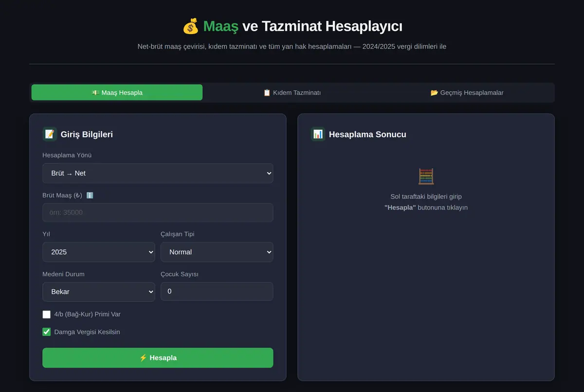
Task: Click the green Hesapla button
Action: [158, 358]
